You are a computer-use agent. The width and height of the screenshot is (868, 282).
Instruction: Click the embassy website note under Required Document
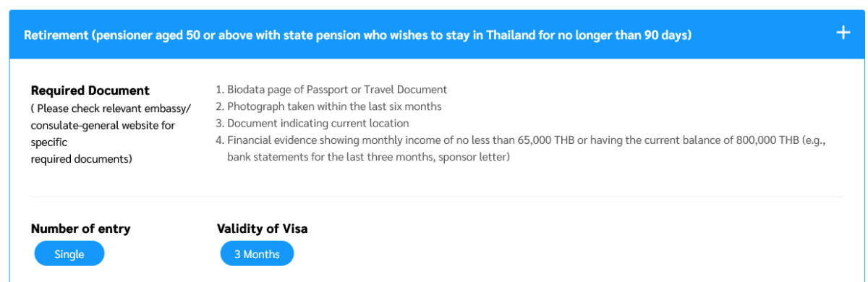tap(111, 134)
